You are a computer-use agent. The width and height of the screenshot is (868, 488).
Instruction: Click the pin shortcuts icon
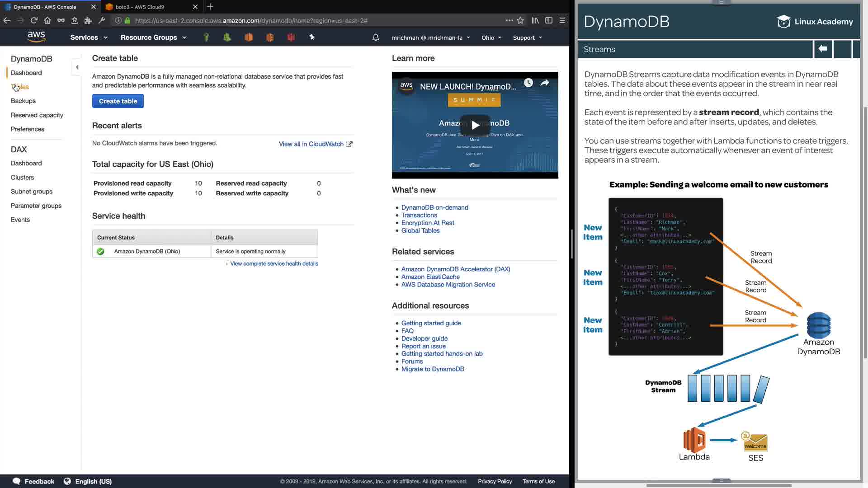pyautogui.click(x=311, y=37)
